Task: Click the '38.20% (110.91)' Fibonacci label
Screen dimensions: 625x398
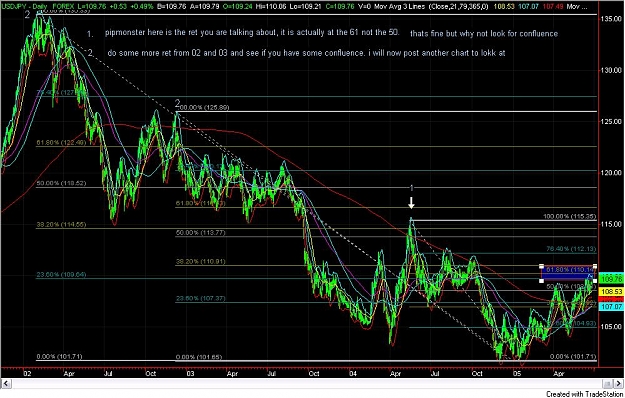Action: pos(200,262)
